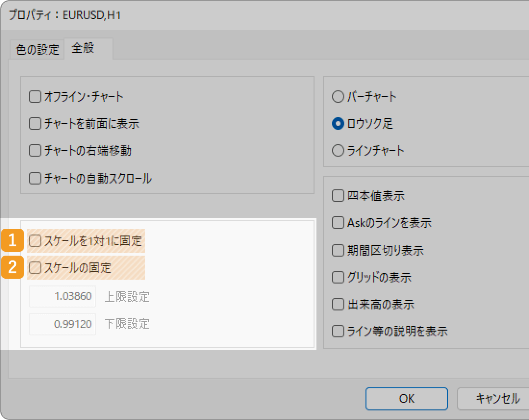Click the 上限設定 label text
The image size is (529, 420).
(x=127, y=296)
